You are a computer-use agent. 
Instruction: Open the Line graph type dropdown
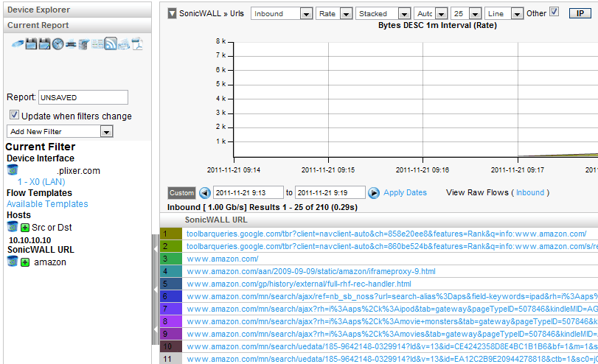click(504, 14)
